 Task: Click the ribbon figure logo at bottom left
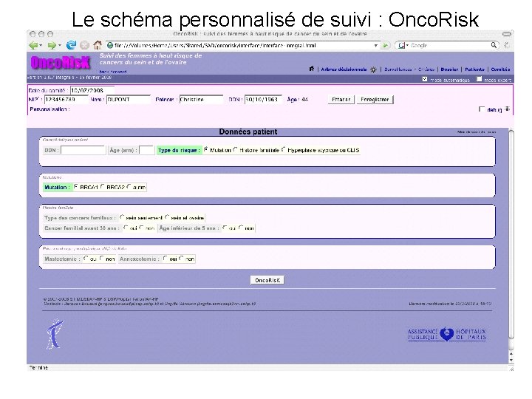coord(54,334)
